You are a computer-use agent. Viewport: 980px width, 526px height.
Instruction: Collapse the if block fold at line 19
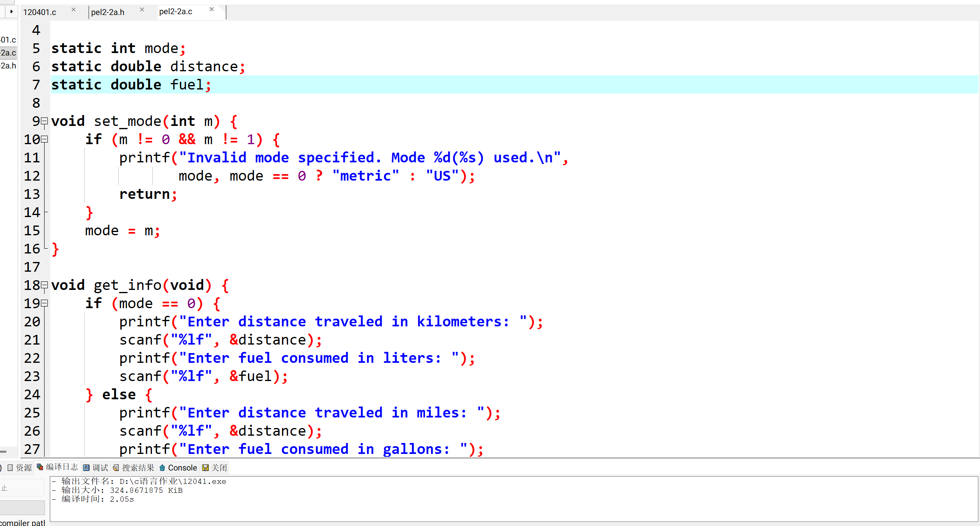[x=45, y=303]
